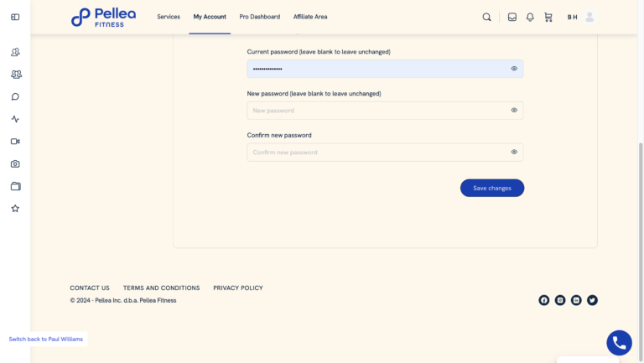Viewport: 644px width, 363px height.
Task: Open the inbox tray icon
Action: tap(512, 17)
